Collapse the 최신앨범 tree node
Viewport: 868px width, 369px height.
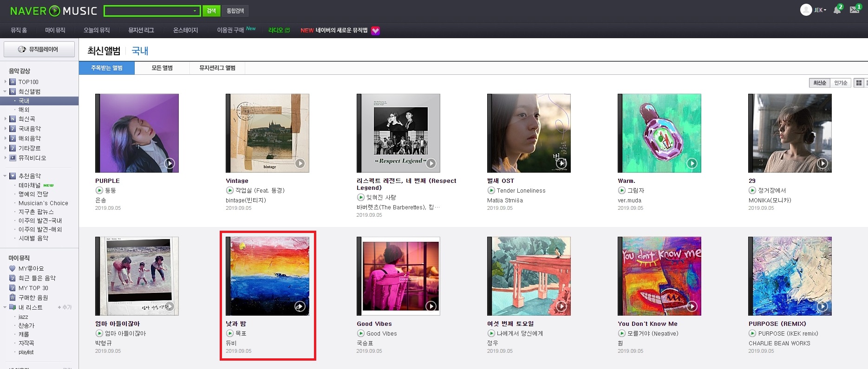[6, 91]
